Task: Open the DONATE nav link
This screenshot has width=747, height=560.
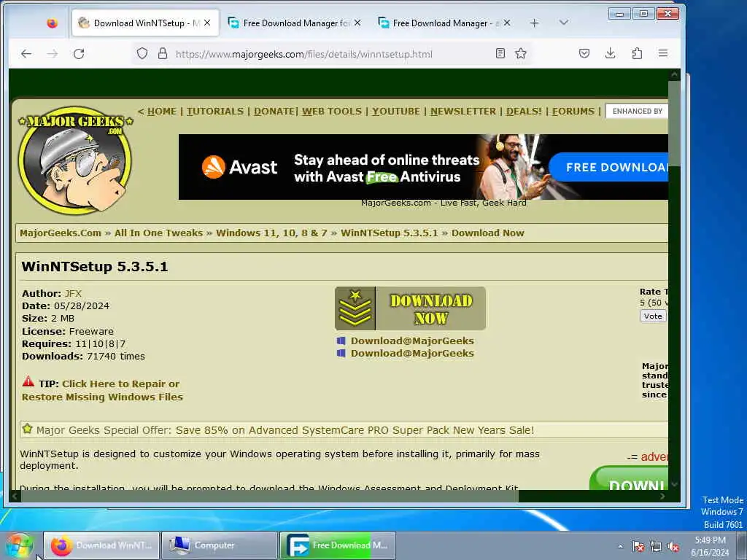Action: pyautogui.click(x=274, y=112)
